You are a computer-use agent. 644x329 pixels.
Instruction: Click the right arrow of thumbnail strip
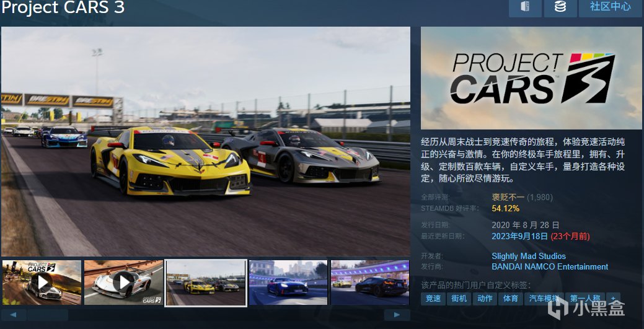pyautogui.click(x=397, y=315)
